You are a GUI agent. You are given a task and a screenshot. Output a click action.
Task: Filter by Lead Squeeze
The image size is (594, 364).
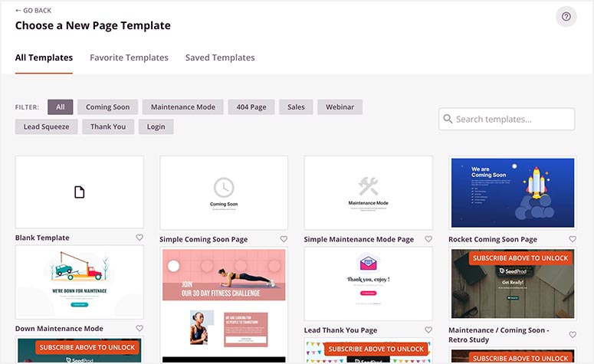click(46, 127)
